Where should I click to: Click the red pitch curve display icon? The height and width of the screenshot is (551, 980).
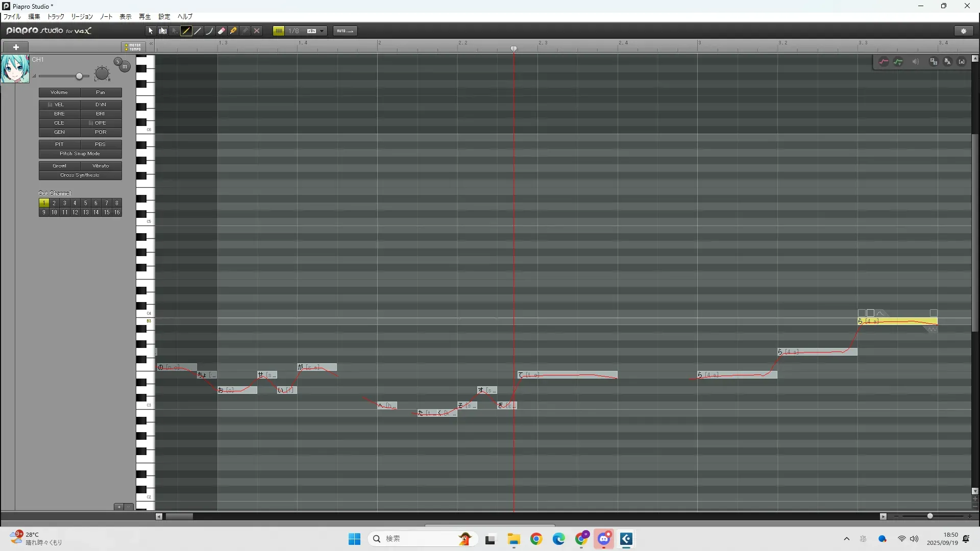tap(884, 62)
